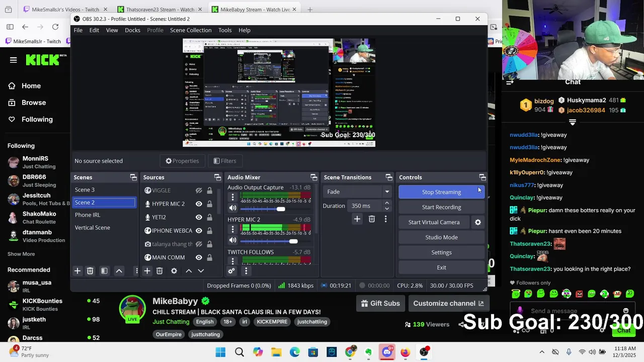Undock the Scene Transitions panel
This screenshot has width=644, height=362.
389,177
